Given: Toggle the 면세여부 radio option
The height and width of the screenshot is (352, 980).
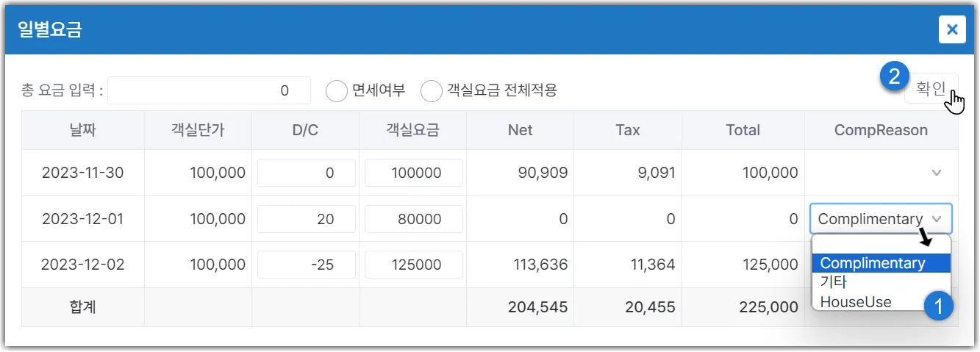Looking at the screenshot, I should click(336, 90).
